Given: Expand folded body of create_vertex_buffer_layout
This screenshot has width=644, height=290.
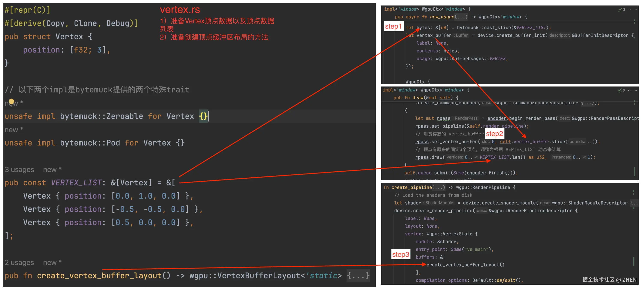Looking at the screenshot, I should [358, 275].
